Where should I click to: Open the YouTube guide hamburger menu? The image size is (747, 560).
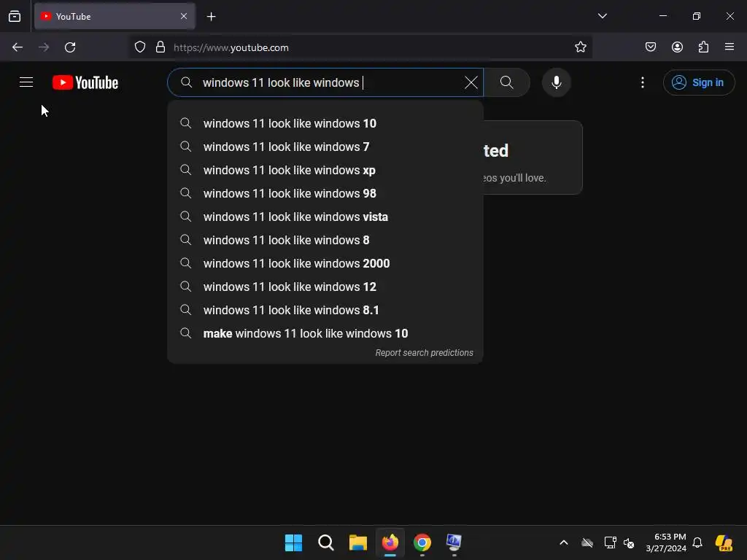pyautogui.click(x=26, y=82)
